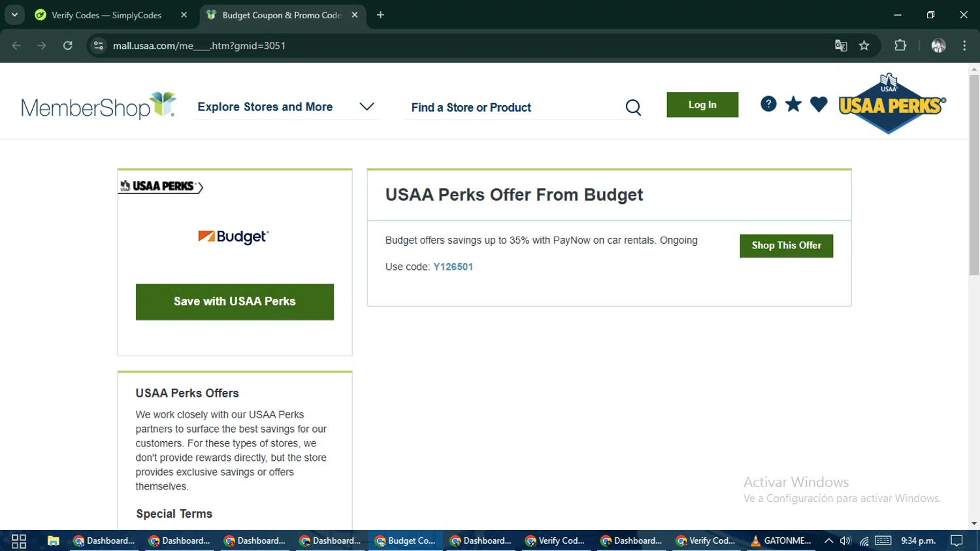The image size is (980, 551).
Task: Open the tab search dropdown arrow
Action: [14, 14]
